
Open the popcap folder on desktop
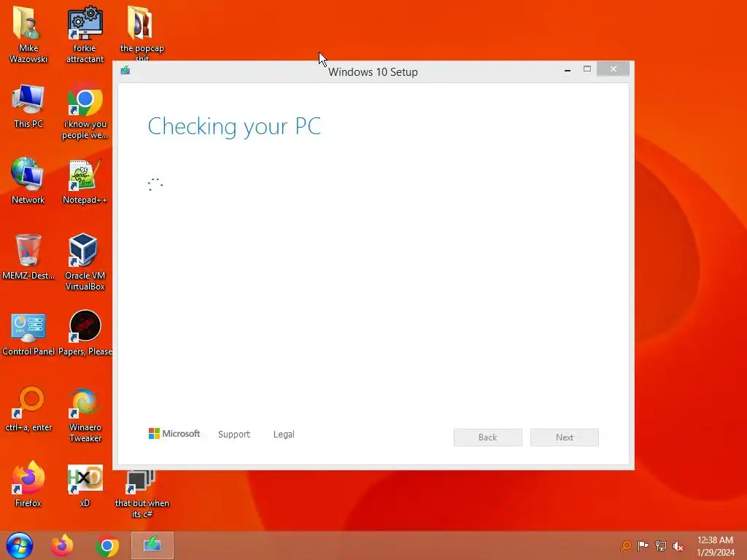(142, 32)
